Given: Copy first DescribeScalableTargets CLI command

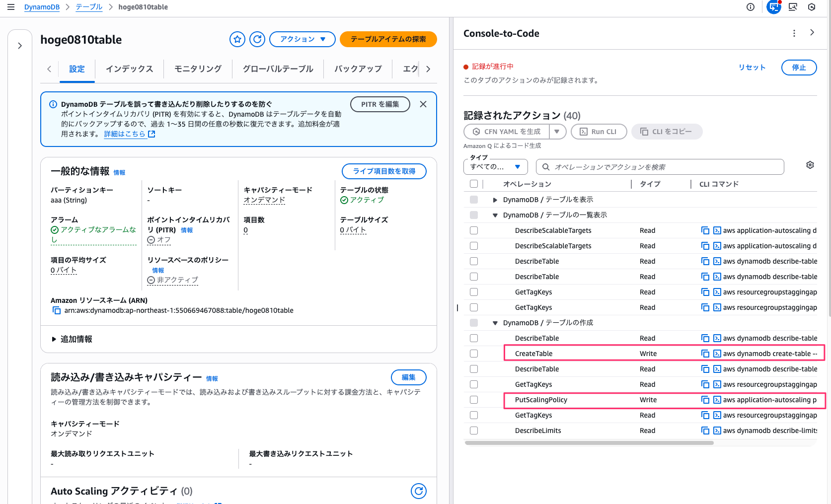Looking at the screenshot, I should (x=705, y=230).
